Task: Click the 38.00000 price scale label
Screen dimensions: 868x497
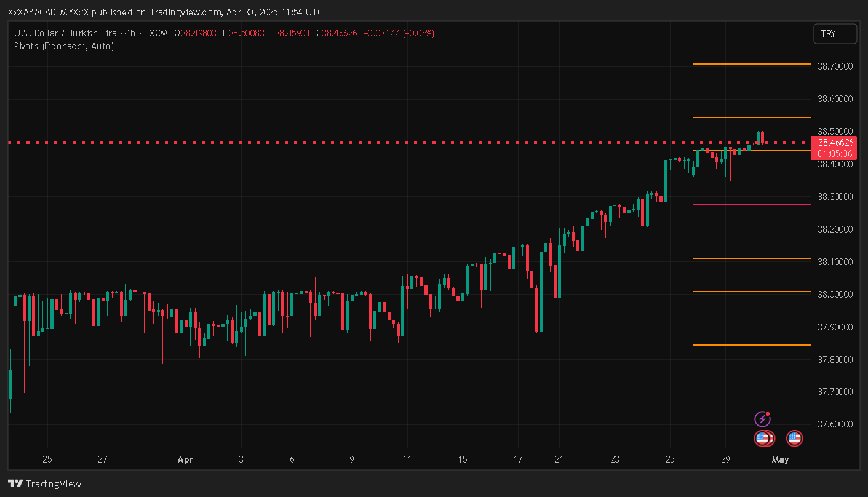Action: (x=834, y=295)
